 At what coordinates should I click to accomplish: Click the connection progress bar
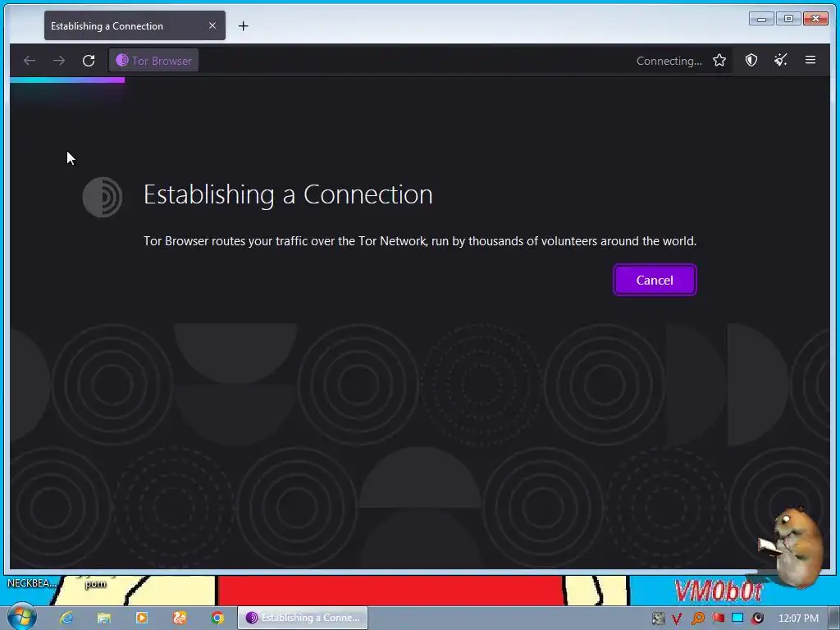(67, 80)
